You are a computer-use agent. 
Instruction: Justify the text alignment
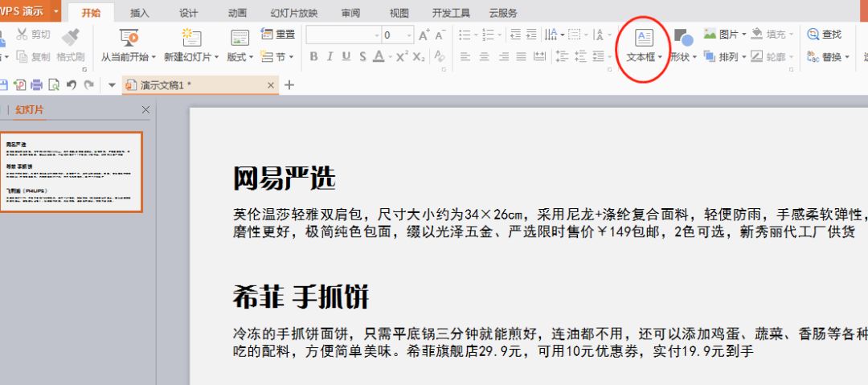pyautogui.click(x=521, y=56)
